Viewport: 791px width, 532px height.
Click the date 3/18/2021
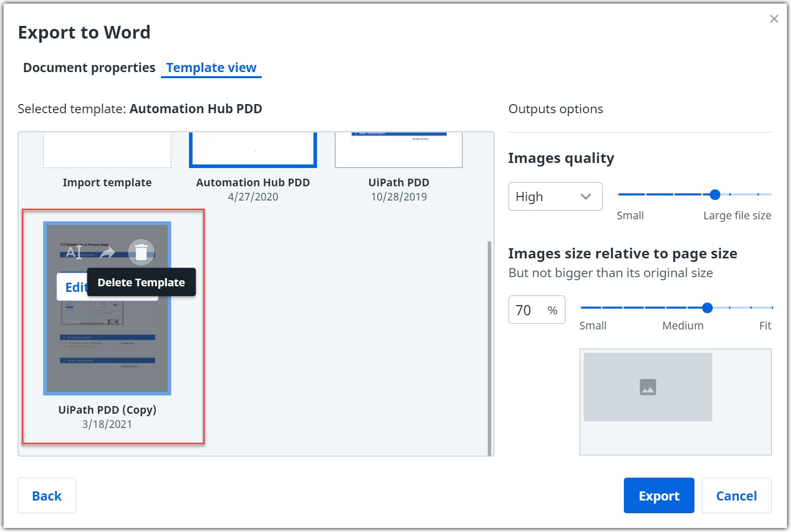(107, 424)
